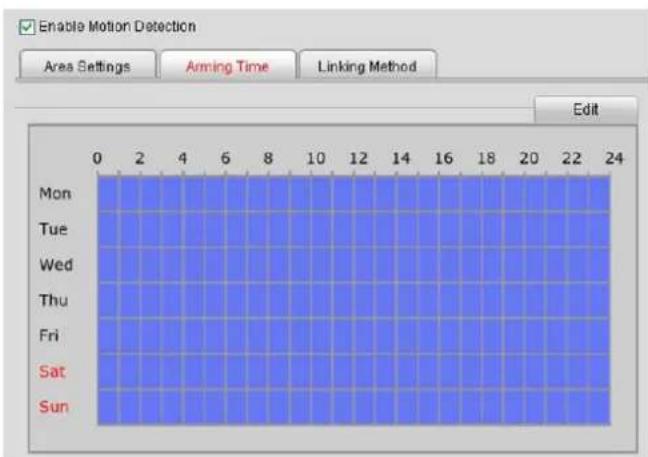Image resolution: width=648 pixels, height=457 pixels.
Task: Click the Wed day label
Action: tap(56, 264)
